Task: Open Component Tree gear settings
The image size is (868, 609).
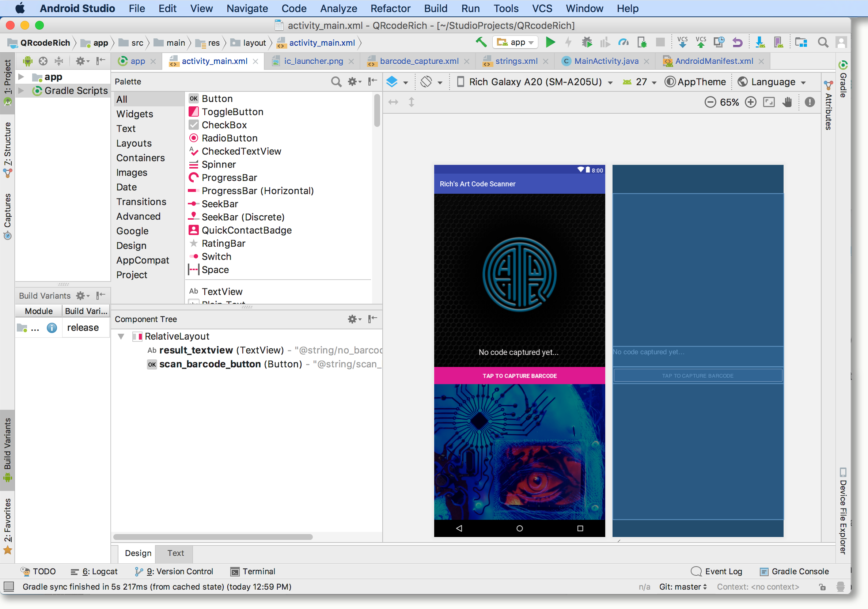Action: [354, 319]
